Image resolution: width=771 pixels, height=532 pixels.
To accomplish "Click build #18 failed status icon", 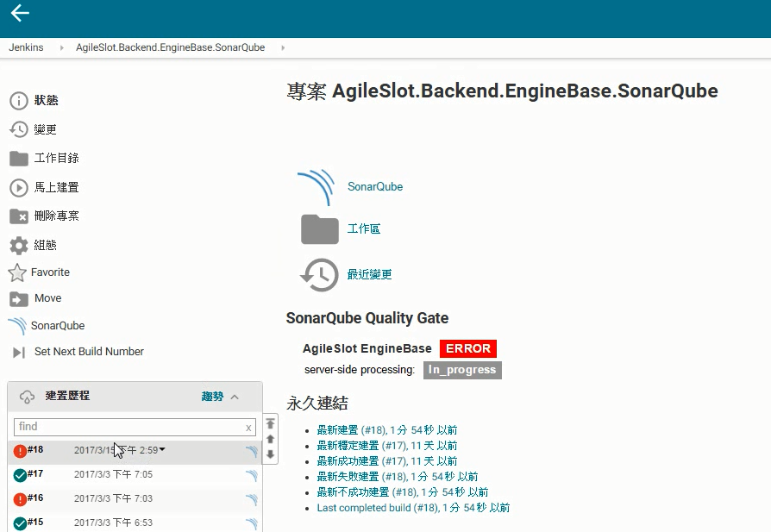I will (20, 451).
